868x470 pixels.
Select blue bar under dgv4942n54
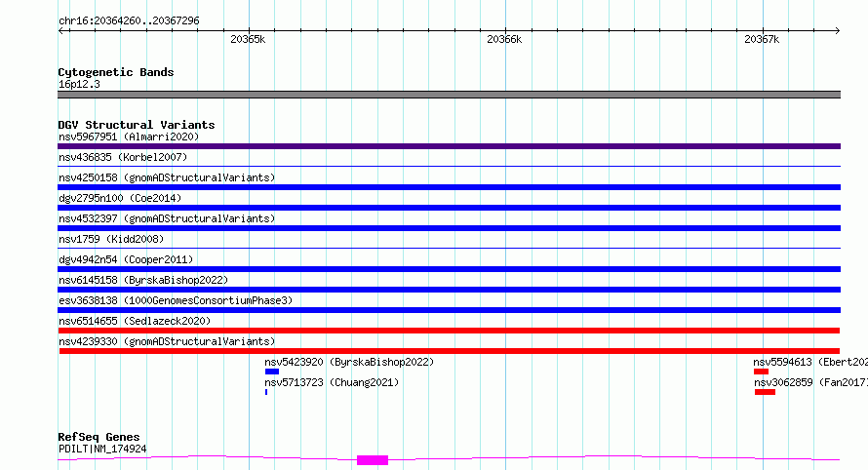449,269
